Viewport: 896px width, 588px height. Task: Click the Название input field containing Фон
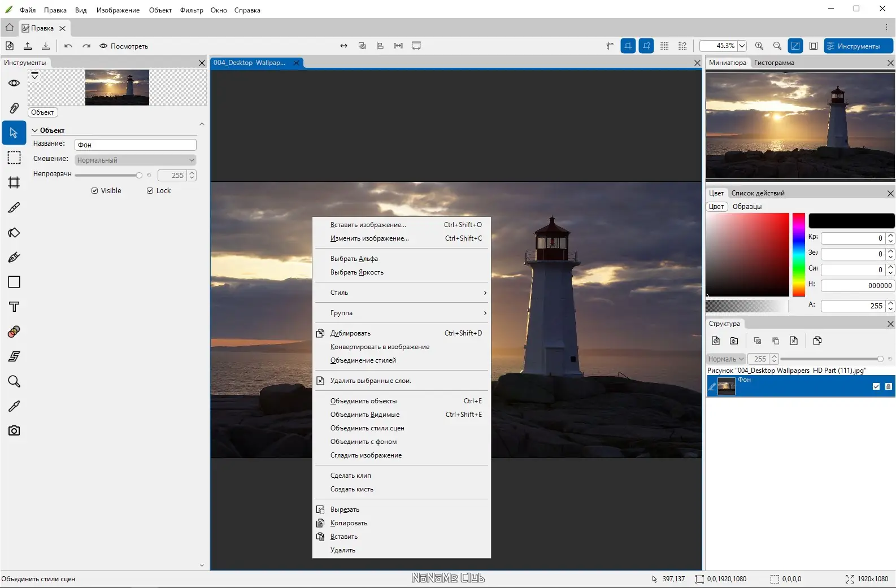tap(136, 145)
